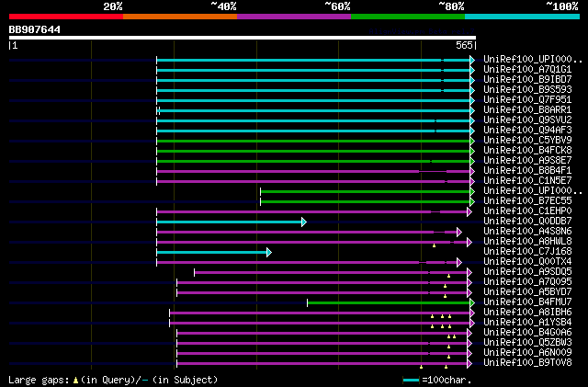Click the label UniRef100_C5YBV9

tap(527, 141)
